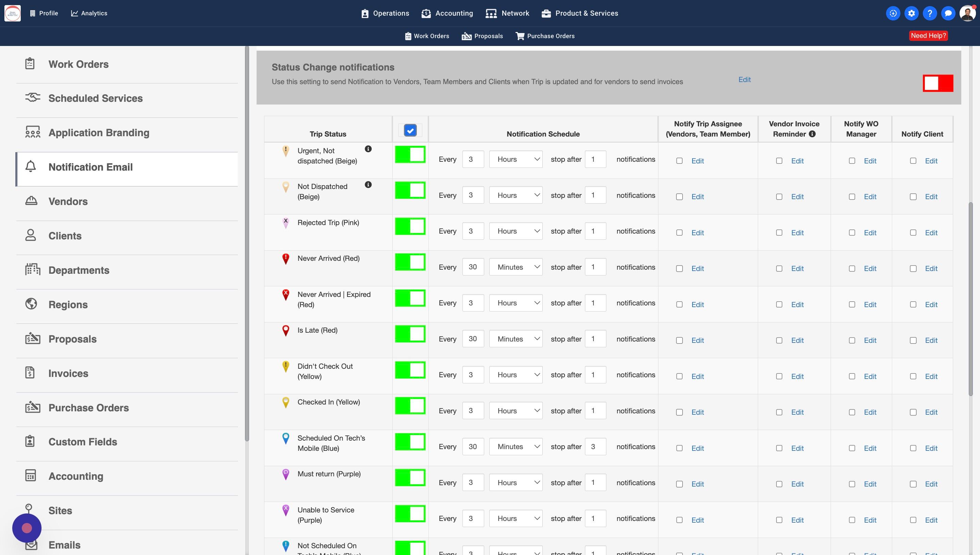Click Edit link beside Status Change notifications description

pyautogui.click(x=744, y=80)
